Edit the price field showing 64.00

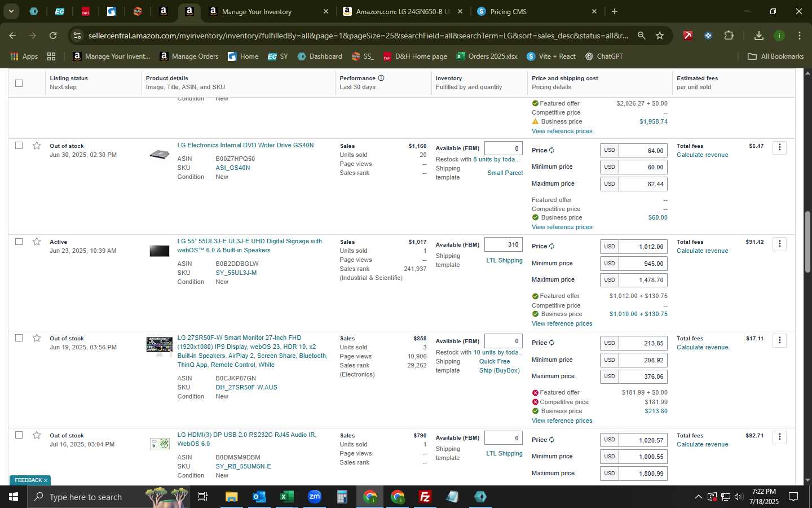(x=643, y=151)
